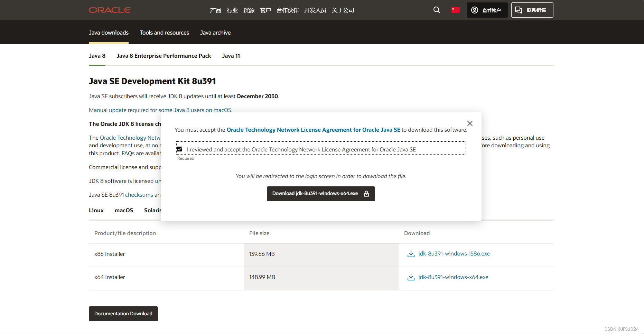
Task: Click the File size column header
Action: [x=259, y=233]
